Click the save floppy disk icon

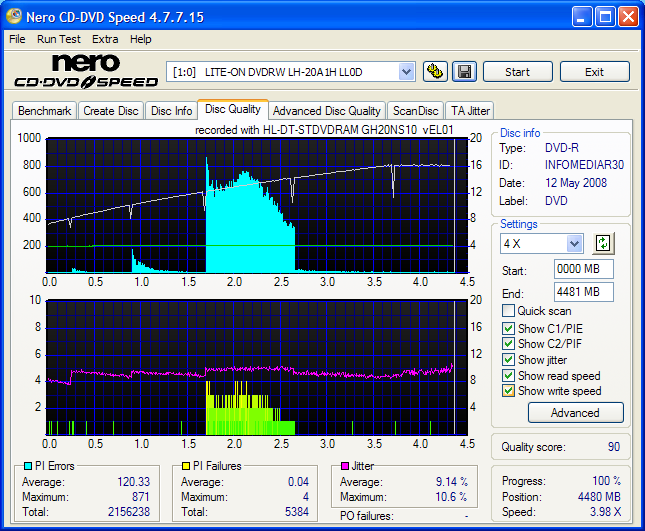click(464, 72)
